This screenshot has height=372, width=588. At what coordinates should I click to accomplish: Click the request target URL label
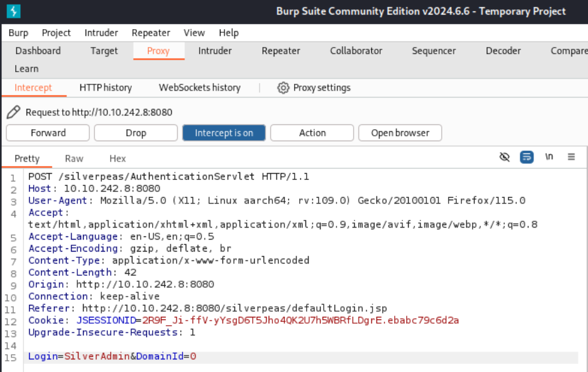[99, 113]
